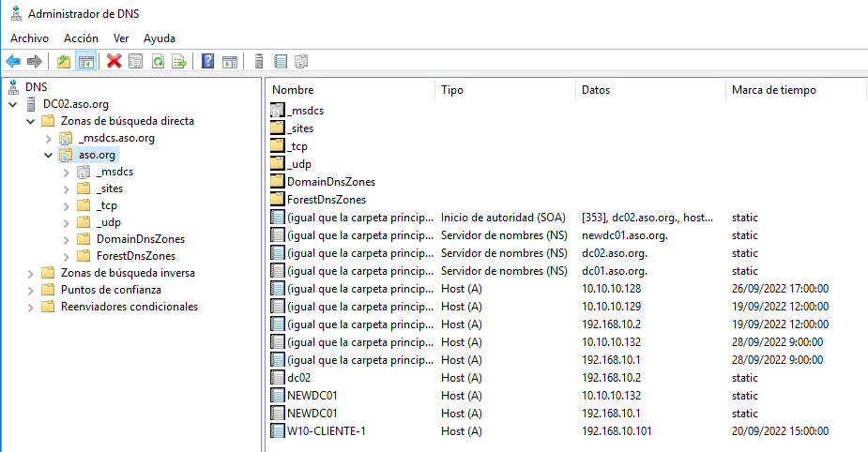
Task: Click the Export list toolbar icon
Action: click(x=178, y=62)
